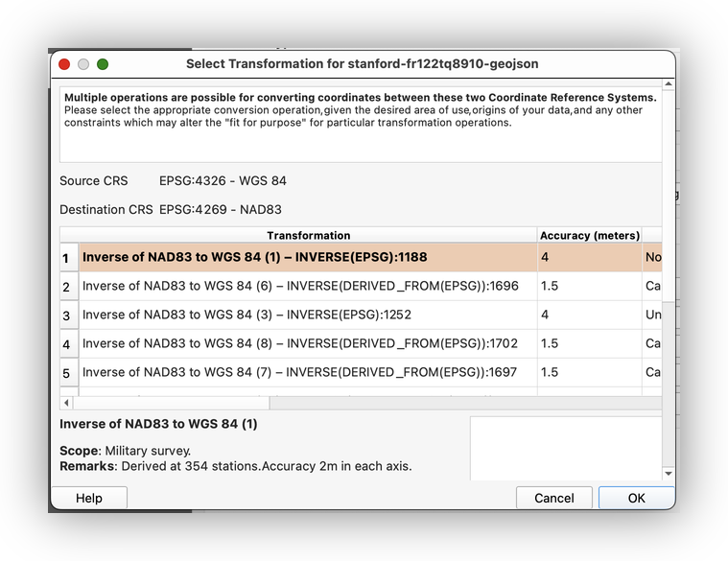728x561 pixels.
Task: Click left arrow of horizontal table scrollbar
Action: click(66, 403)
